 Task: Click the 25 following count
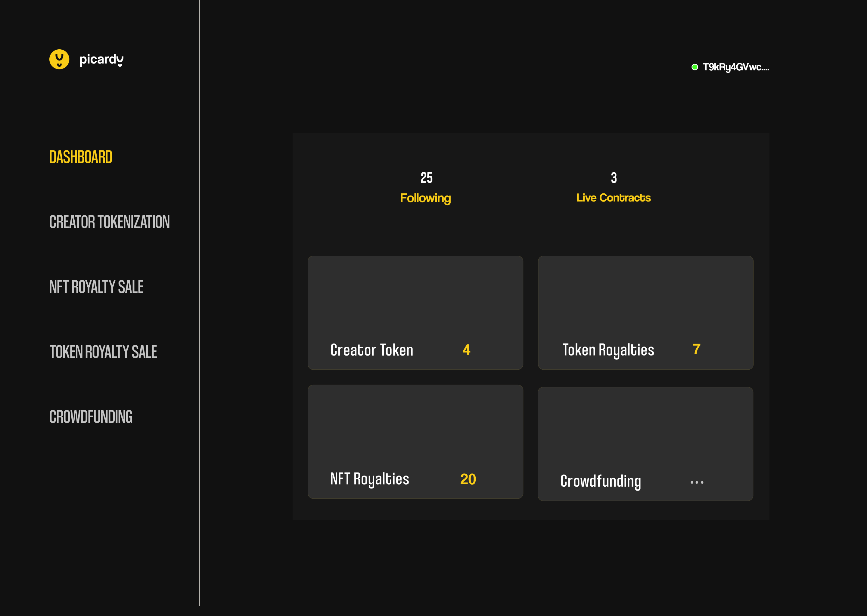tap(426, 177)
